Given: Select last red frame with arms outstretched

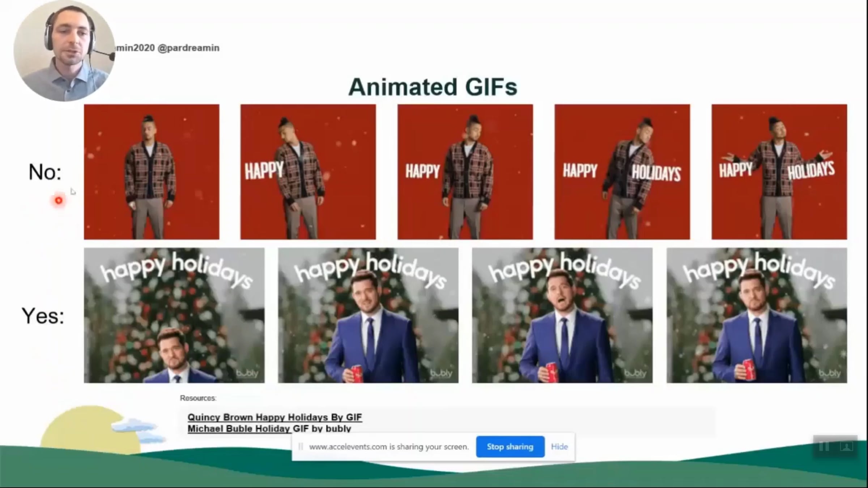Looking at the screenshot, I should (779, 172).
